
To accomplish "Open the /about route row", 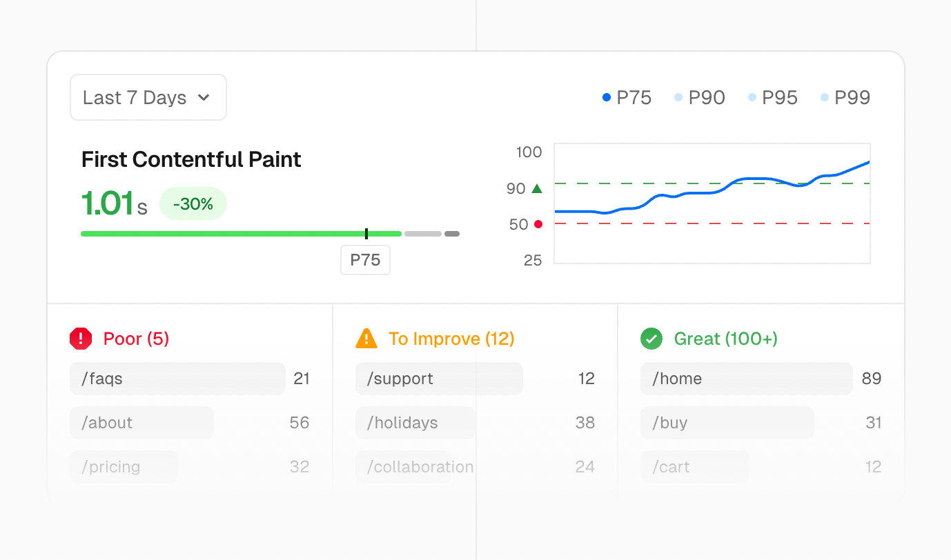I will coord(141,423).
